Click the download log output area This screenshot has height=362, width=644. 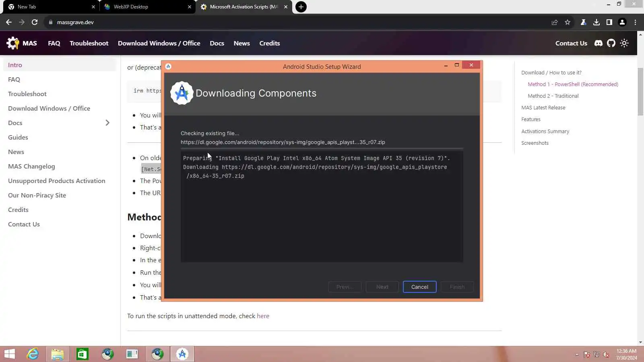[x=322, y=207]
